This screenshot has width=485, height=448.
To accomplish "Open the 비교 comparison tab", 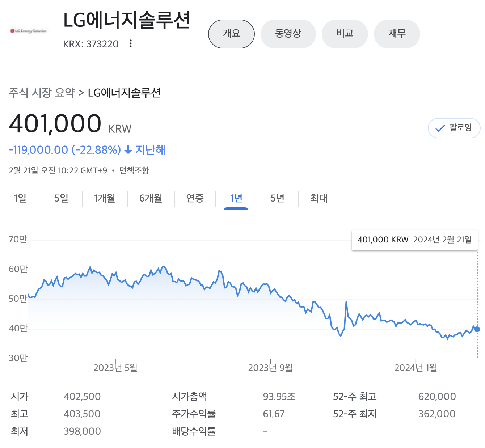I will (345, 34).
